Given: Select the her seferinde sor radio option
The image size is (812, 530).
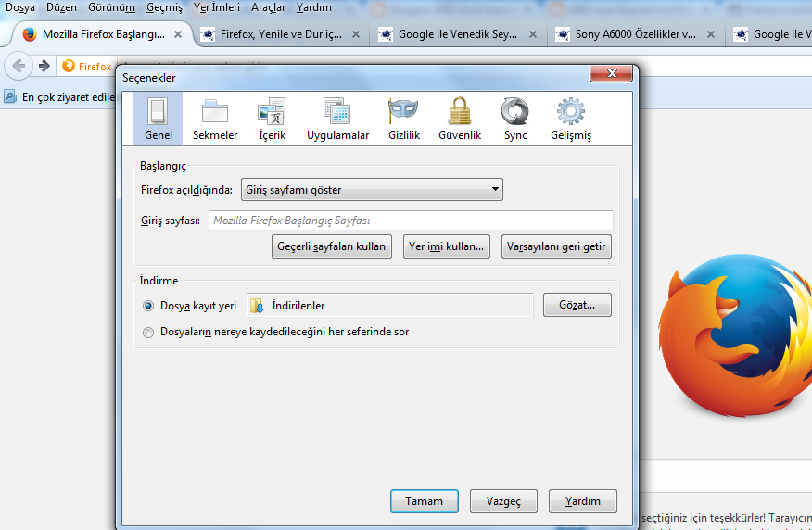Looking at the screenshot, I should pyautogui.click(x=148, y=333).
